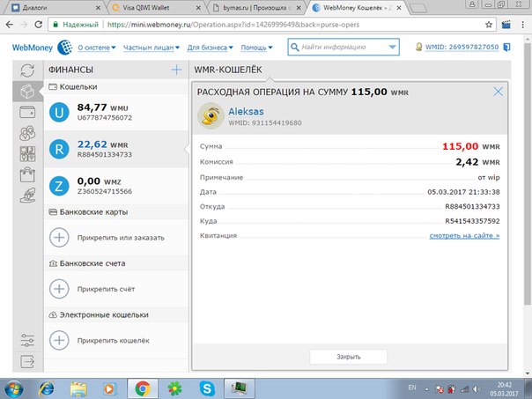This screenshot has width=532, height=399.
Task: Open the Помощь menu
Action: (x=257, y=47)
